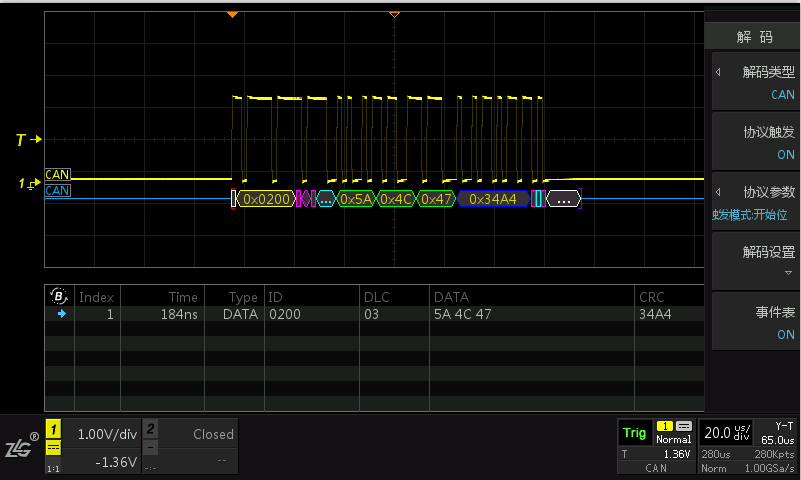The width and height of the screenshot is (801, 480).
Task: Toggle the 事件表 event table ON
Action: point(756,322)
